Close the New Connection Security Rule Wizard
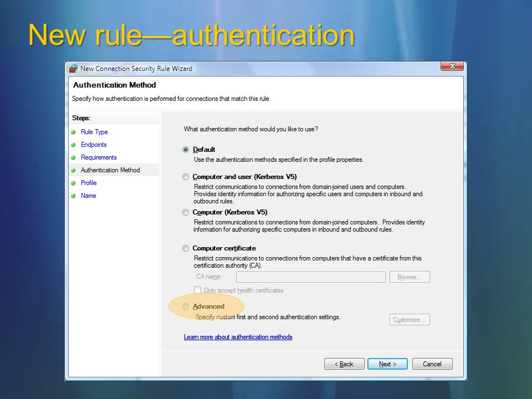The height and width of the screenshot is (399, 532). (452, 66)
